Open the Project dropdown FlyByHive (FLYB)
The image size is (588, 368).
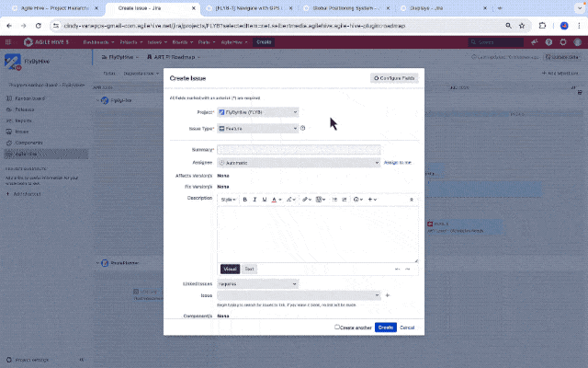pyautogui.click(x=258, y=112)
